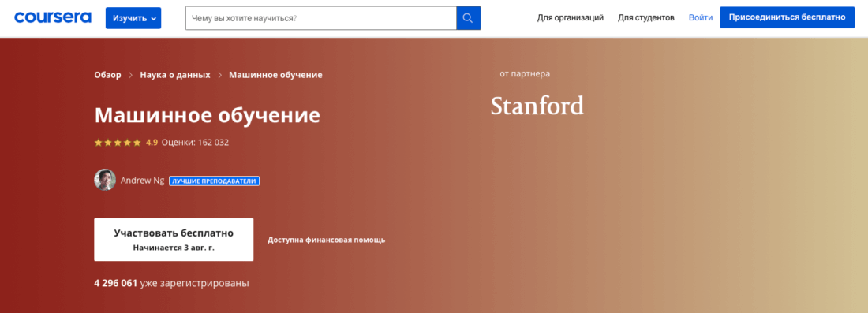The width and height of the screenshot is (868, 313).
Task: Click the Coursera logo
Action: click(x=53, y=17)
